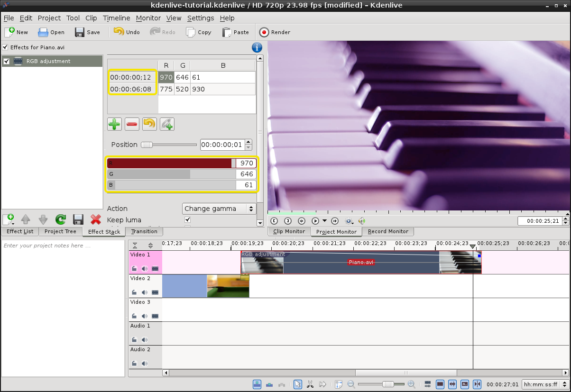Switch to the Transition tab
Viewport: 571px width, 392px height.
(x=144, y=231)
